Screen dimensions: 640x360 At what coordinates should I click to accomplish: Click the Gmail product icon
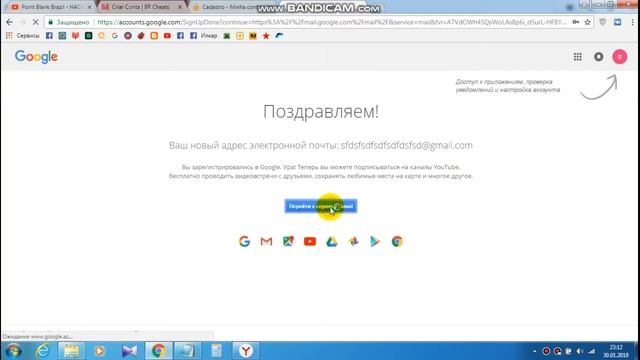266,241
